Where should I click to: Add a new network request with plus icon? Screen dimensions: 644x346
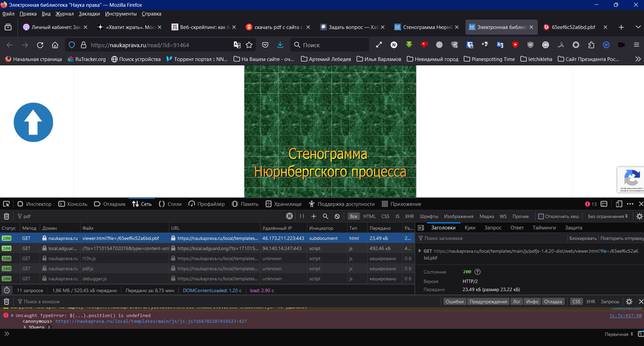coord(314,216)
